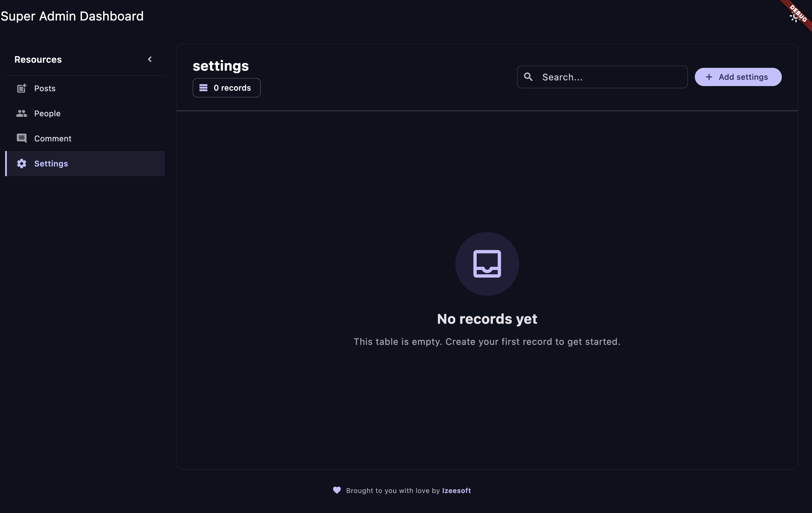Open the Izeesoft link in footer
This screenshot has width=812, height=513.
(456, 490)
